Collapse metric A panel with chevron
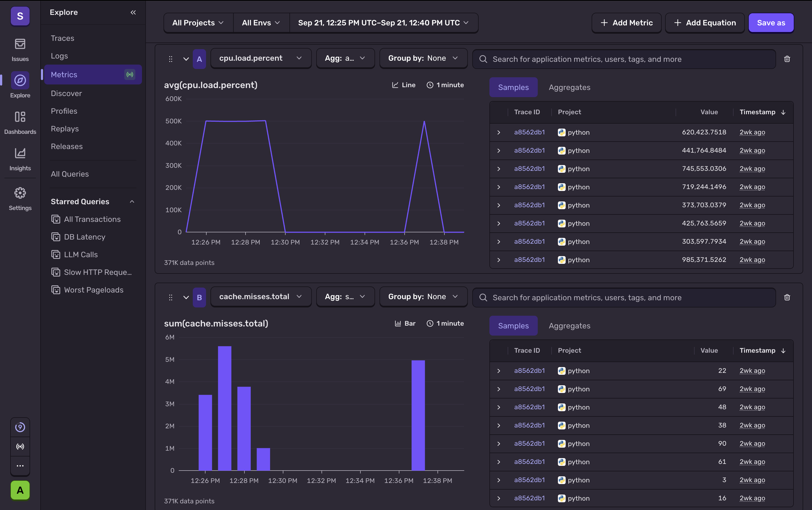 click(x=186, y=59)
